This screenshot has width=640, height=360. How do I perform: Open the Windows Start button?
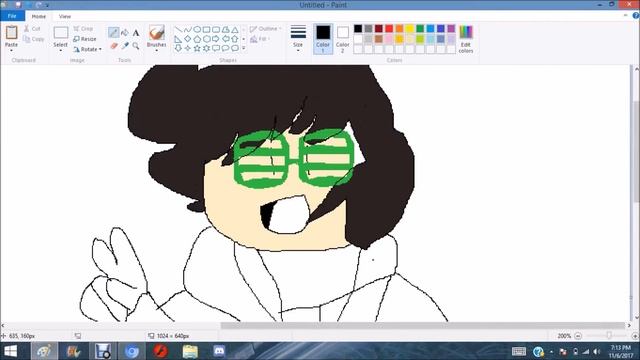click(x=11, y=351)
